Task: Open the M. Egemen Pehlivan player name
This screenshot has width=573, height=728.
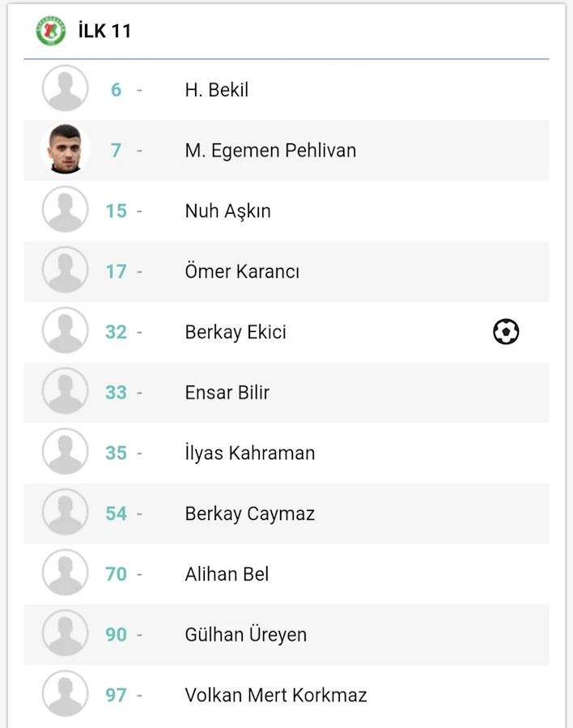Action: tap(270, 151)
